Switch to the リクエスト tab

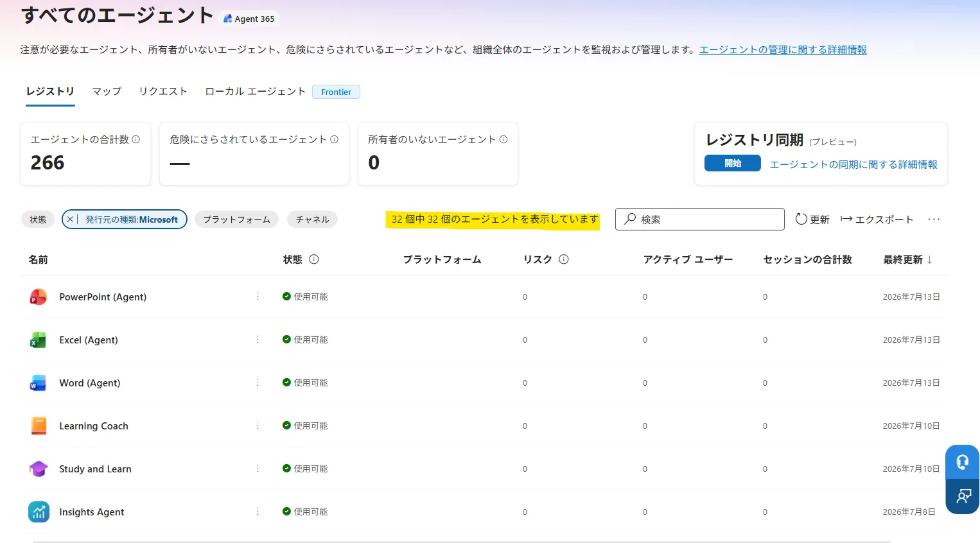(163, 92)
